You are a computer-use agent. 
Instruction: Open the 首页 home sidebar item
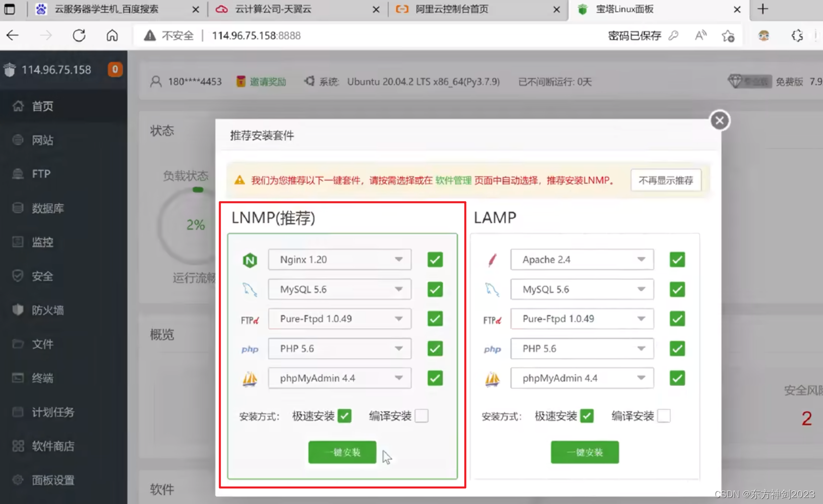64,106
